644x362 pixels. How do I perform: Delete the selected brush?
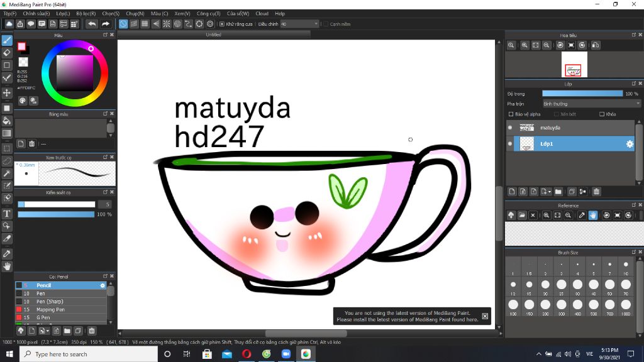[x=92, y=331]
